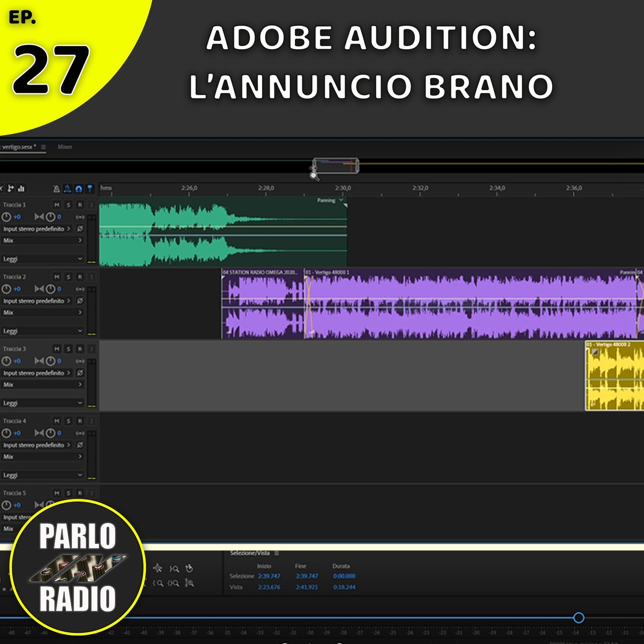Invert phase on Traccia 2

pos(80,301)
